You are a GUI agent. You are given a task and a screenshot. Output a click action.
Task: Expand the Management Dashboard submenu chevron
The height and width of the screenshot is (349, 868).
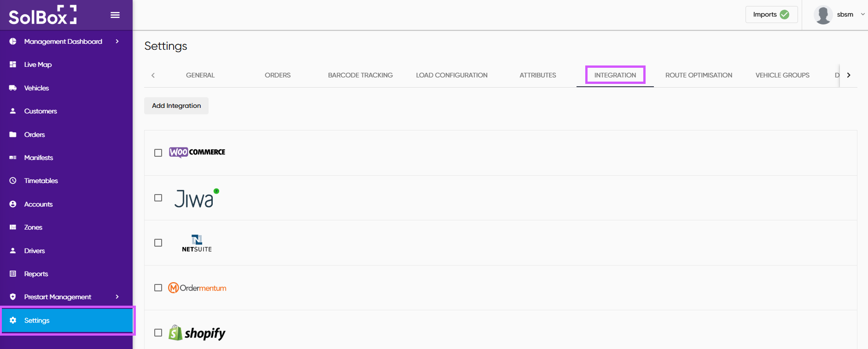(x=117, y=41)
